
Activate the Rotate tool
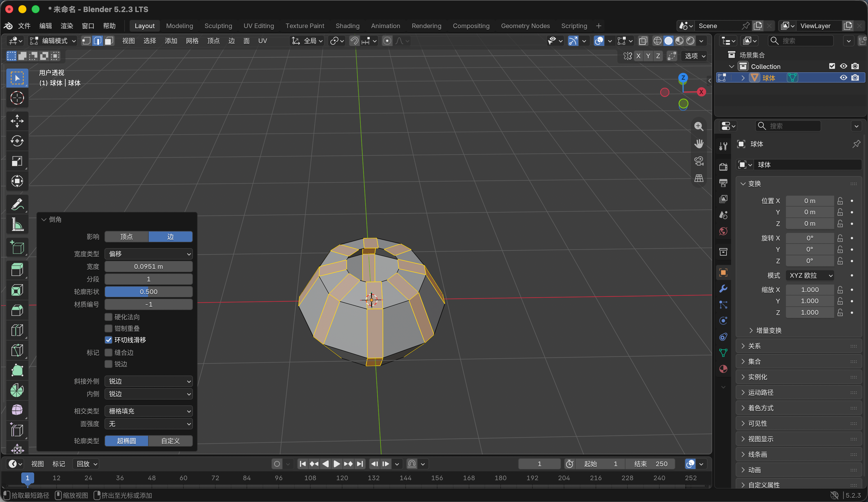click(x=17, y=141)
